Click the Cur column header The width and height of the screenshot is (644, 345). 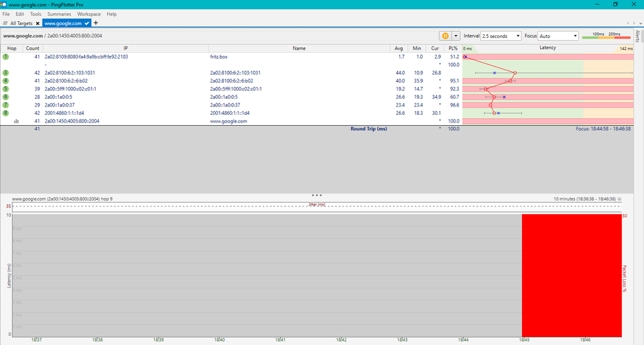[434, 48]
